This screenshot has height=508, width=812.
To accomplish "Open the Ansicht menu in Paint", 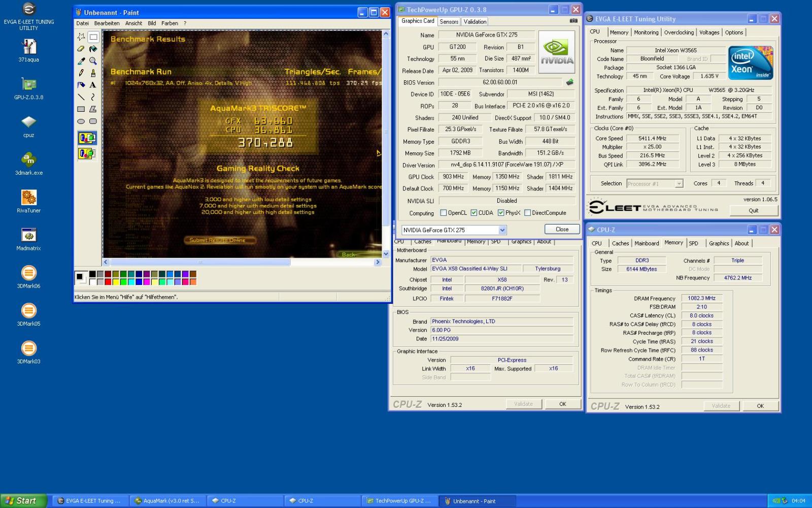I will click(133, 23).
